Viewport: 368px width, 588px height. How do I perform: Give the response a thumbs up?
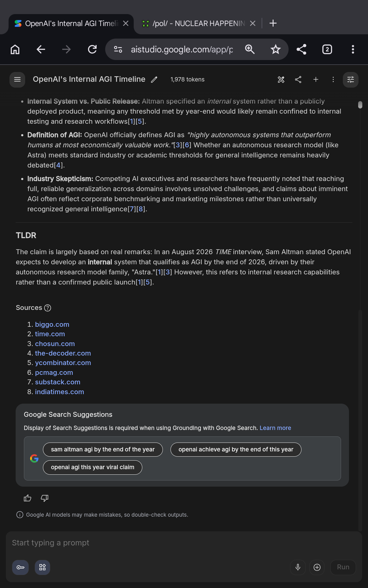pyautogui.click(x=28, y=498)
